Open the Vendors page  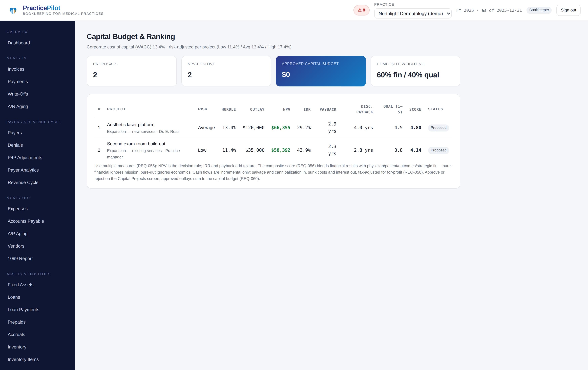point(16,246)
